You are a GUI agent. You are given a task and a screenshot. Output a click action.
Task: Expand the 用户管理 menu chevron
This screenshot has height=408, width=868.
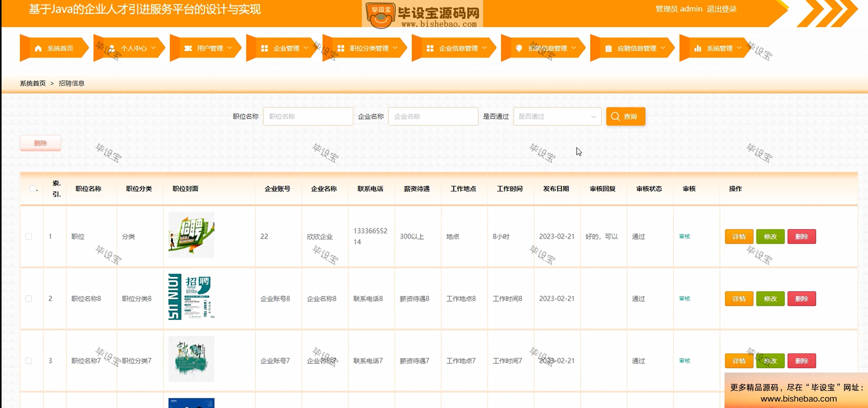229,48
